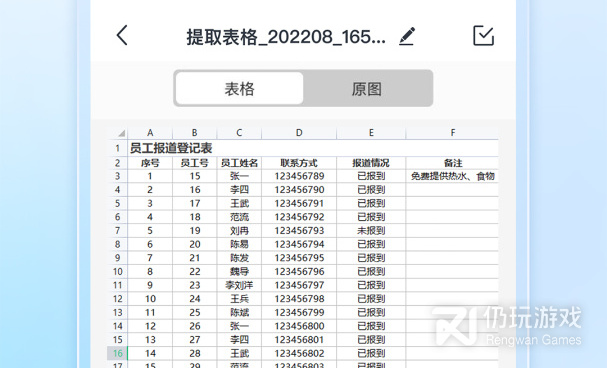Click the 免费提供热水、食物 remark cell

452,176
